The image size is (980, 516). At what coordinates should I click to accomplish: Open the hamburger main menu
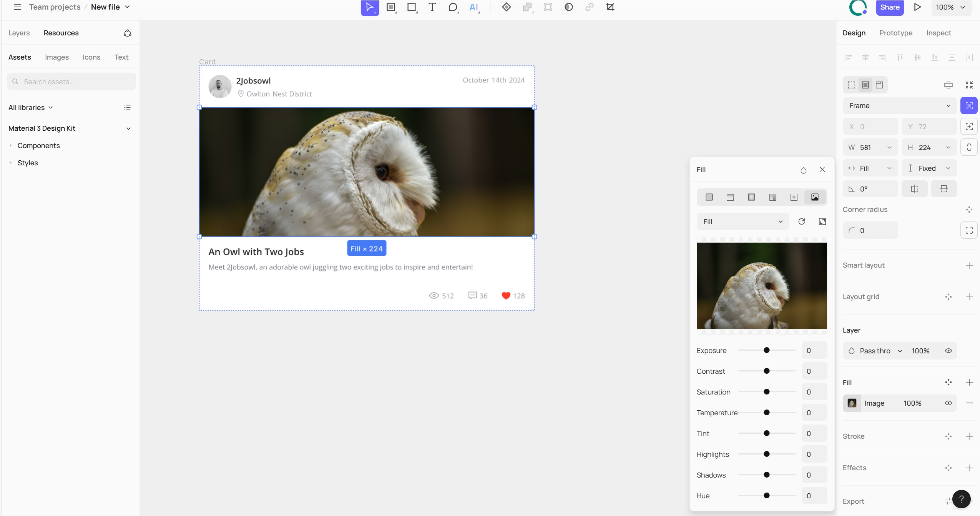coord(17,7)
